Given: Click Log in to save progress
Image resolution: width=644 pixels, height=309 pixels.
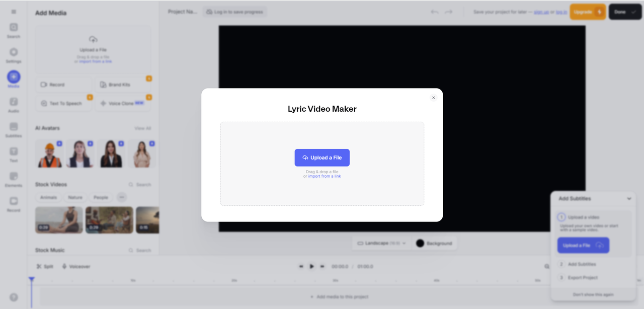Looking at the screenshot, I should (234, 12).
